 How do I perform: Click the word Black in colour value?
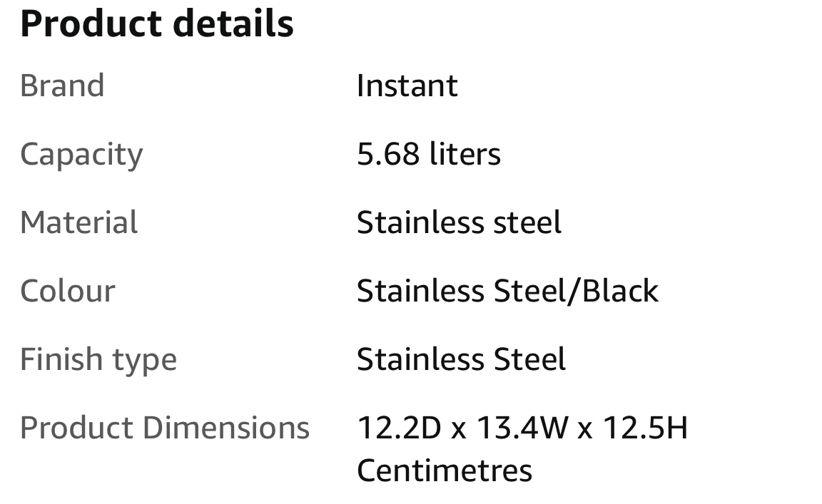[620, 291]
